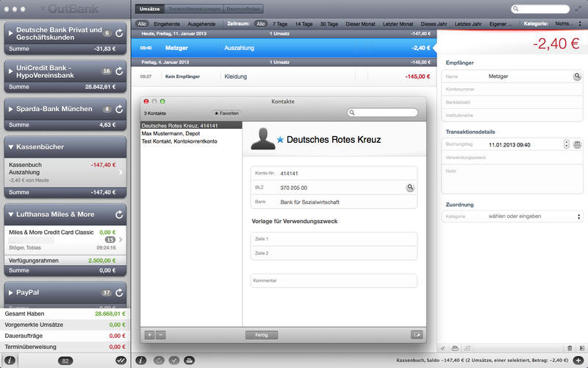This screenshot has width=588, height=368.
Task: Open the Kassenbuch Auszahlung account
Action: tap(65, 172)
